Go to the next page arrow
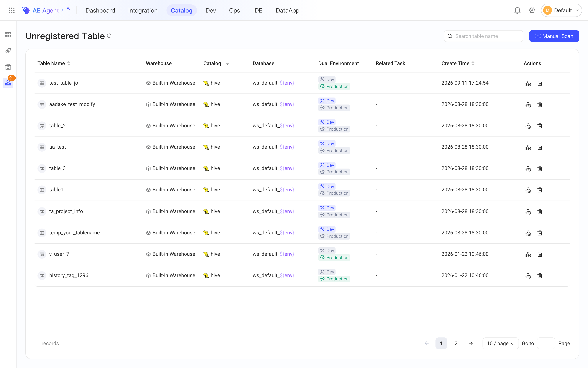Image resolution: width=588 pixels, height=368 pixels. point(470,343)
